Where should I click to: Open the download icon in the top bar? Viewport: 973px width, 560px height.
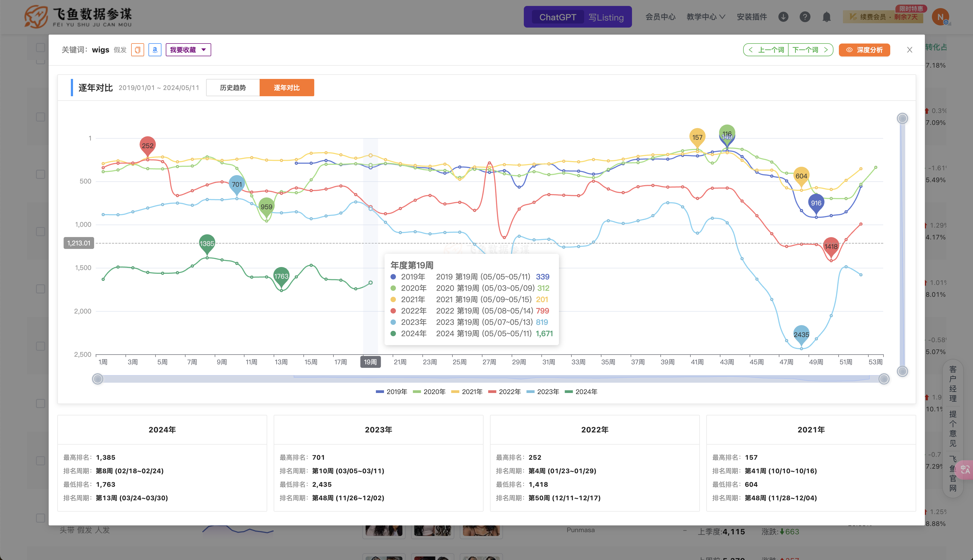783,17
